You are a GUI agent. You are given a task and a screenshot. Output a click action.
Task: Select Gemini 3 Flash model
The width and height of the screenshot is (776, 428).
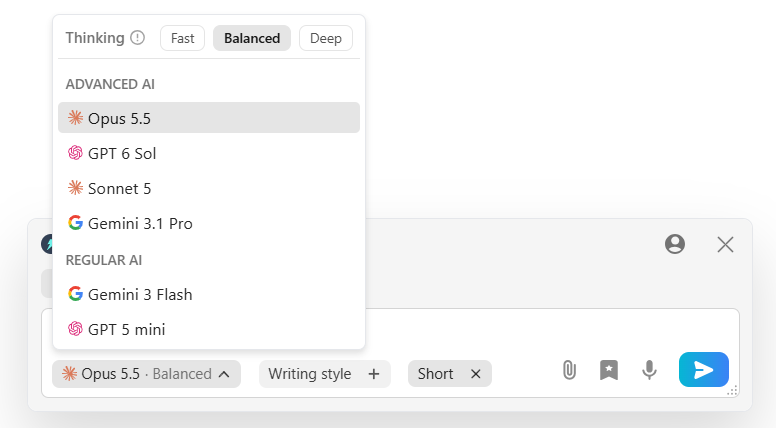[x=209, y=294]
